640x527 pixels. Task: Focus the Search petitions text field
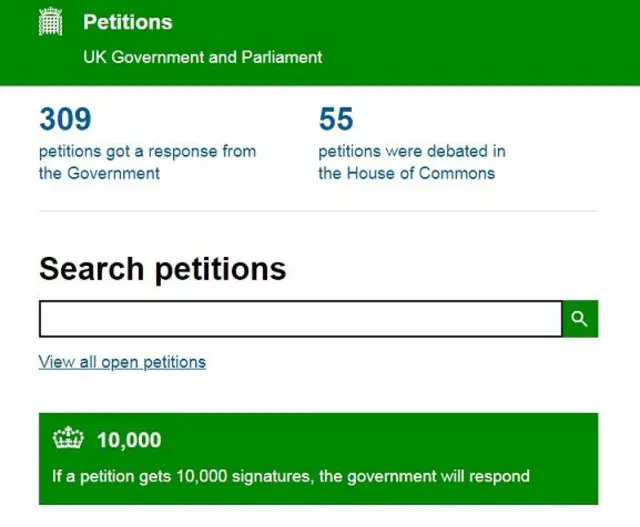[300, 319]
